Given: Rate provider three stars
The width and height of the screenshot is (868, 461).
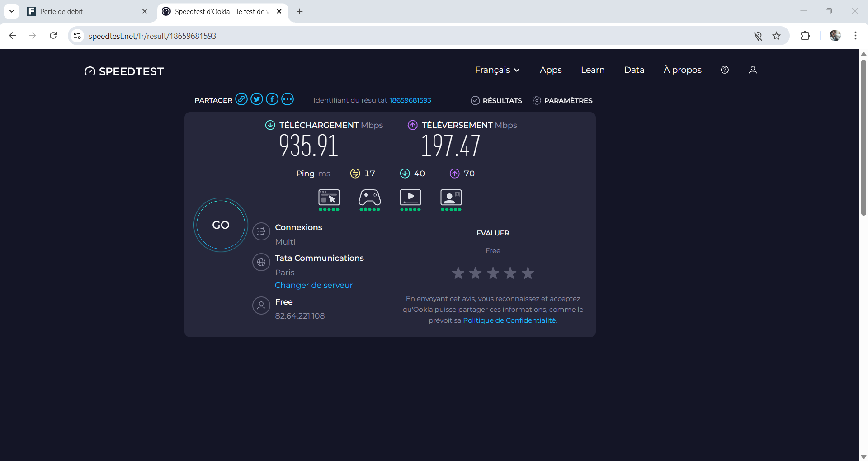Looking at the screenshot, I should 493,273.
